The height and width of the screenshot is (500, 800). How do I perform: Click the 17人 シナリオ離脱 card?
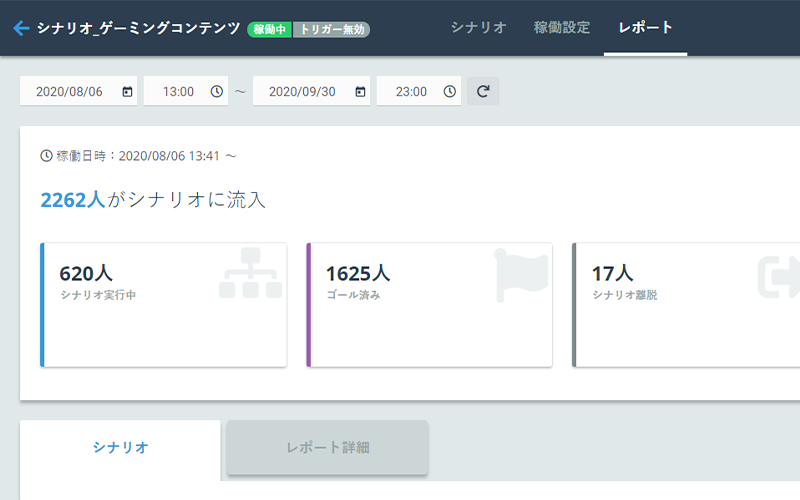pos(686,305)
